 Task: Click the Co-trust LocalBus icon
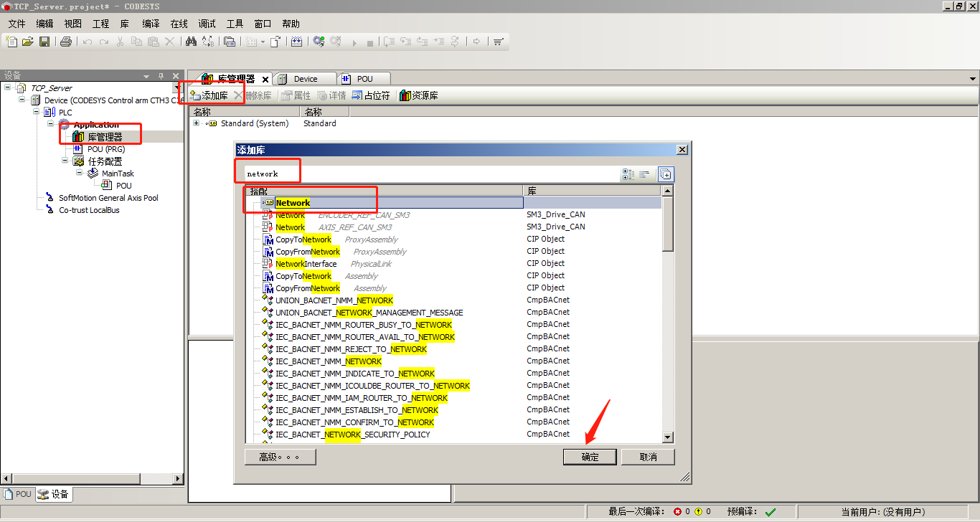click(50, 210)
